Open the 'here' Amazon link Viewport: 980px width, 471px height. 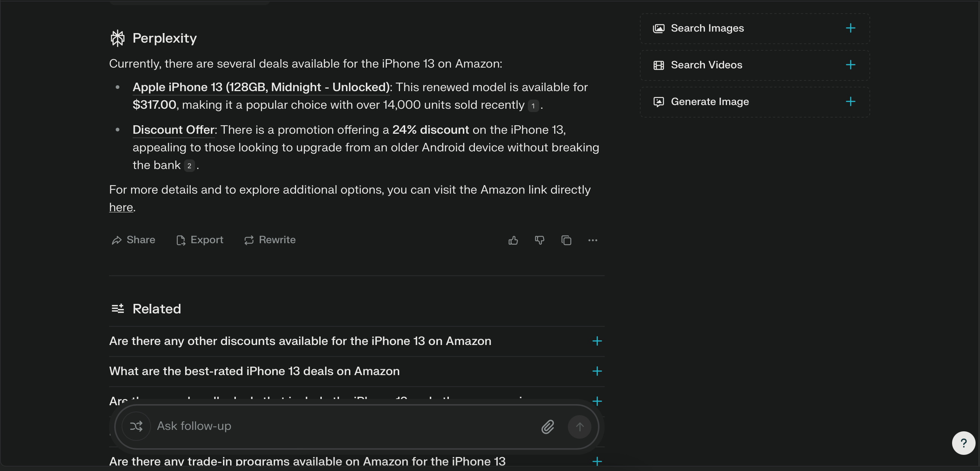[121, 208]
